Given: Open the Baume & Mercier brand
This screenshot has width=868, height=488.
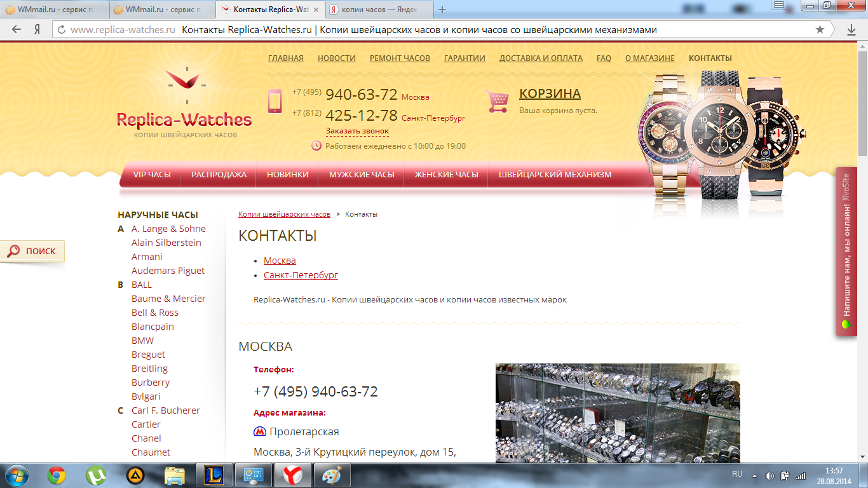Looking at the screenshot, I should (168, 299).
